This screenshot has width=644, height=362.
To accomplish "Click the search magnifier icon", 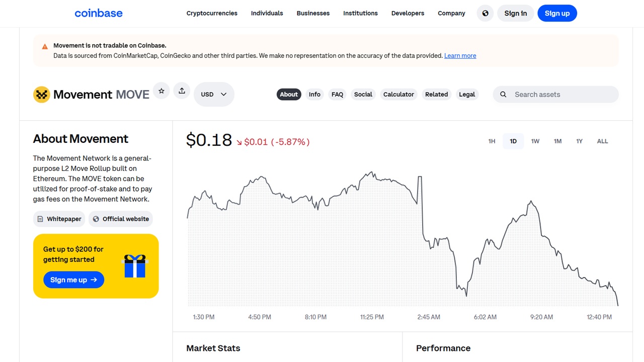I will tap(503, 95).
